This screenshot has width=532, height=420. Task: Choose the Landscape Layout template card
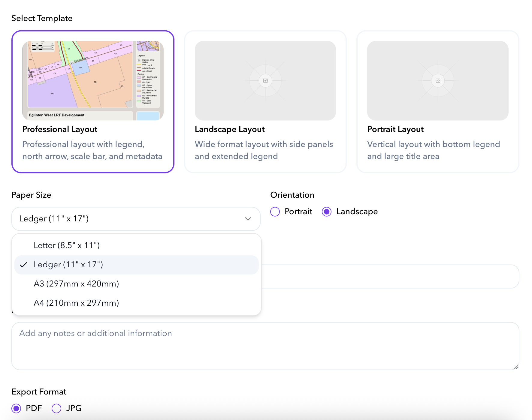[x=265, y=144]
